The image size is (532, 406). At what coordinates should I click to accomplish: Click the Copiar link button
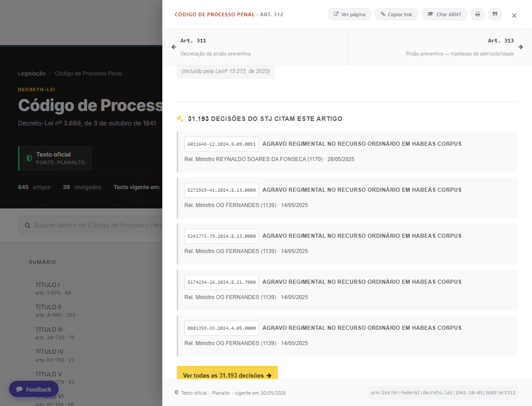(396, 14)
